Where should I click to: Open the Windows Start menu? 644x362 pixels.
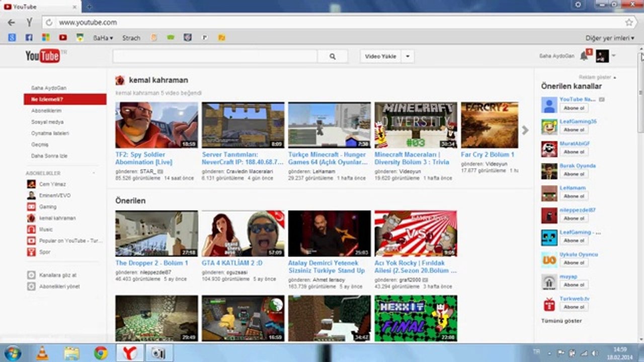pyautogui.click(x=12, y=353)
